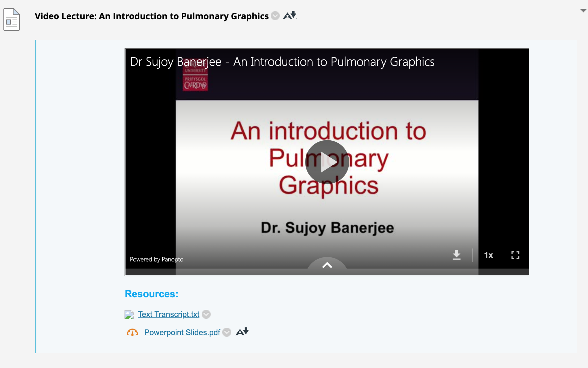Click the video title text in player
588x368 pixels.
pyautogui.click(x=282, y=62)
